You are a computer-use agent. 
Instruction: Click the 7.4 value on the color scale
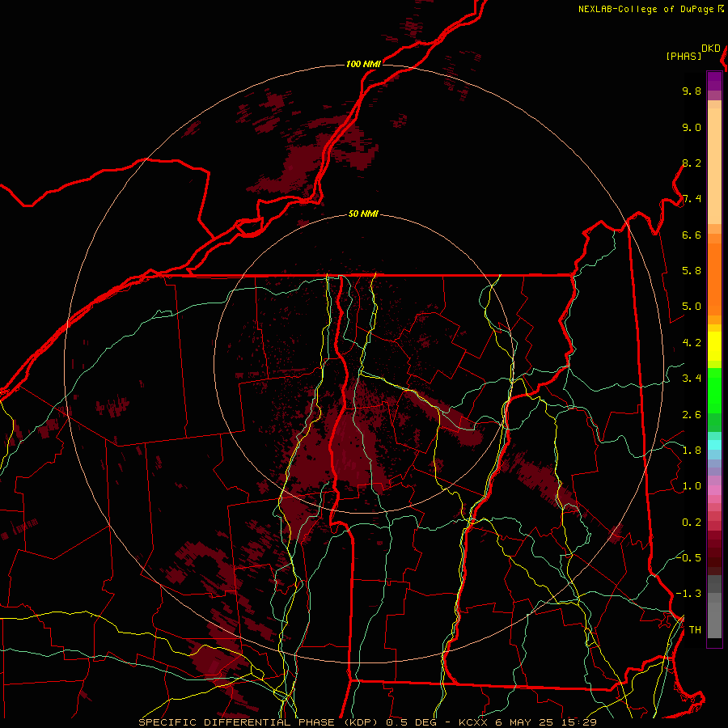coord(692,199)
